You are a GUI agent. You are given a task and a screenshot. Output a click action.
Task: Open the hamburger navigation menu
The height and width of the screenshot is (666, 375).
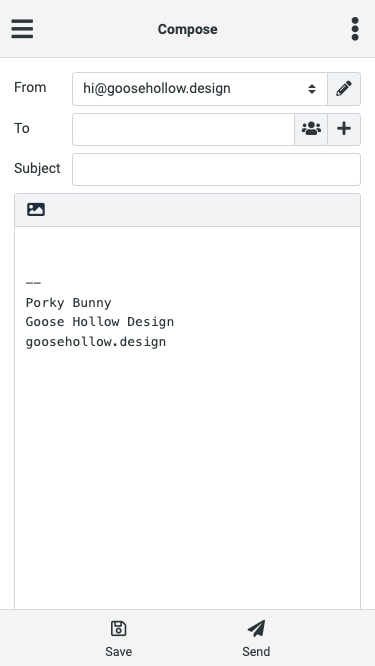(22, 29)
